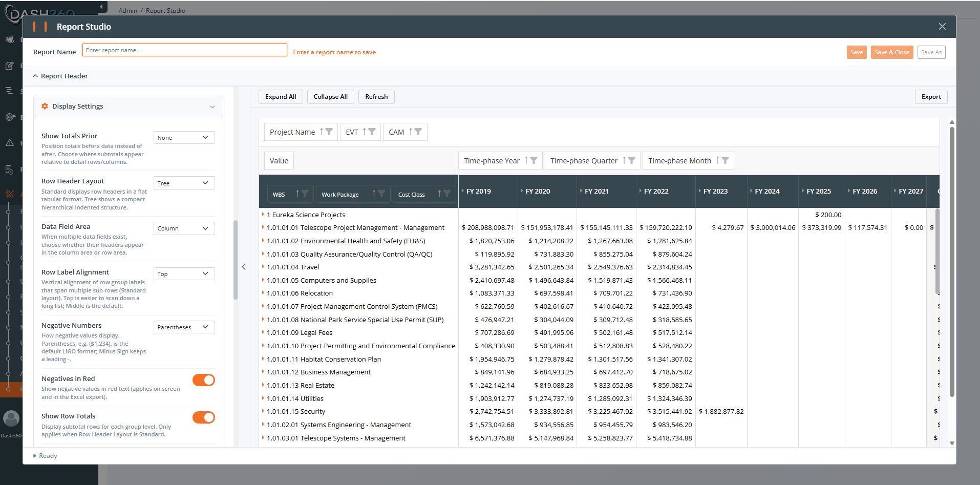Click cell value $ 1,882,877.82
The width and height of the screenshot is (980, 485).
click(x=721, y=412)
